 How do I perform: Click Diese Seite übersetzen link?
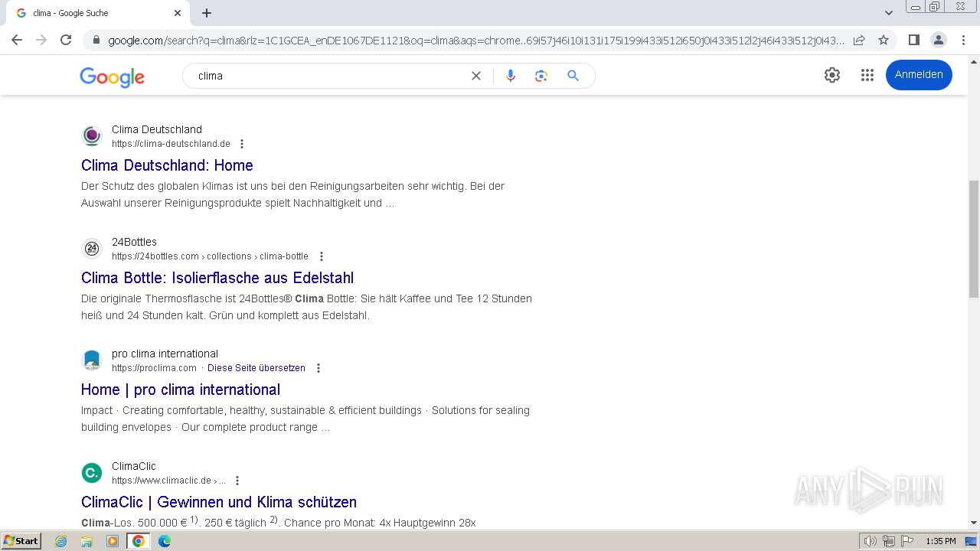256,368
